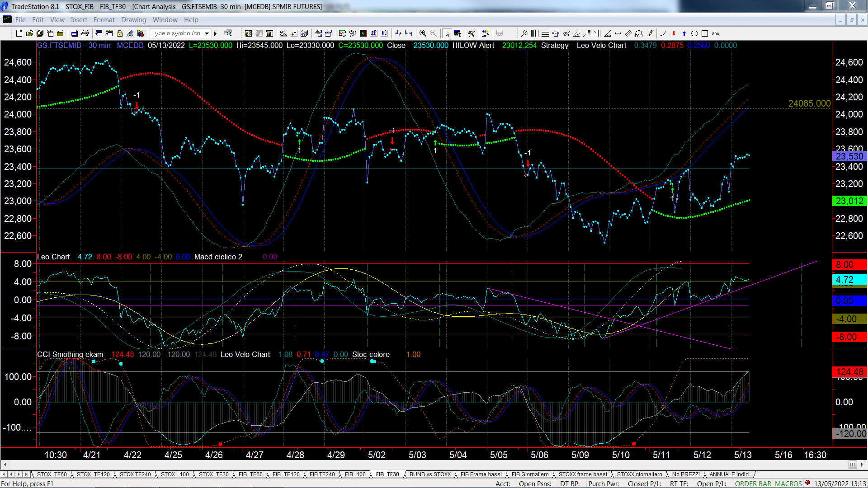Click the text annotation chart tool

pos(458,33)
